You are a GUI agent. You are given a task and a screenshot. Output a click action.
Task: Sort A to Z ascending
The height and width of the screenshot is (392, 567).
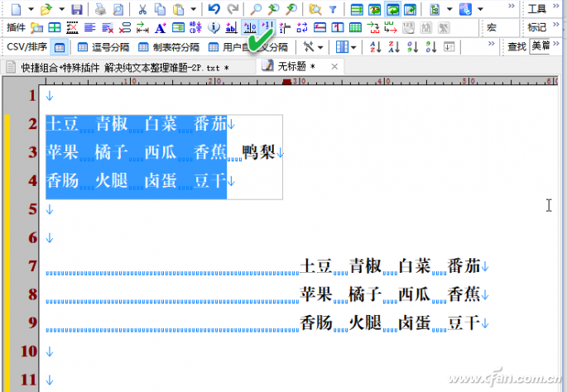click(376, 47)
